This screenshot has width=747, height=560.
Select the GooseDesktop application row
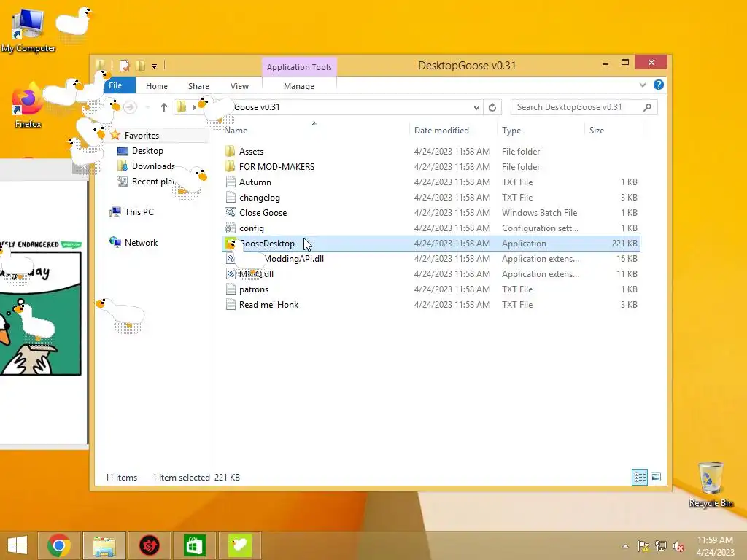click(430, 244)
